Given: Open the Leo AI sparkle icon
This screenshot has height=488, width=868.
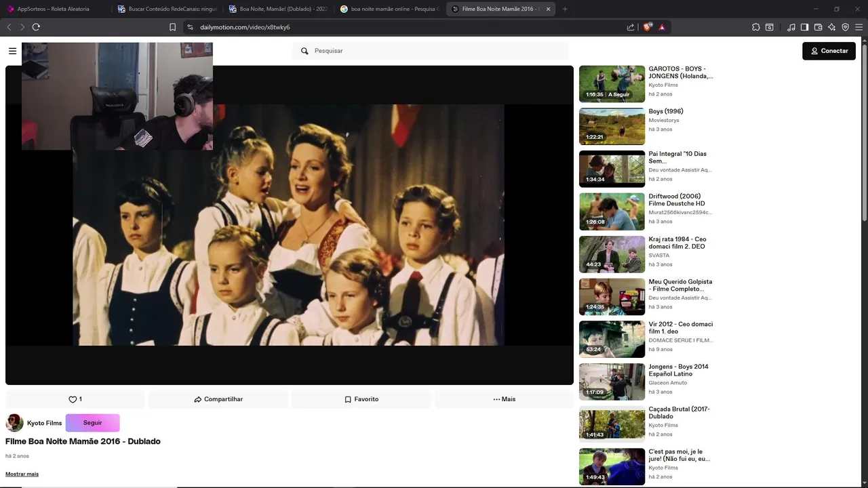Looking at the screenshot, I should click(x=831, y=27).
